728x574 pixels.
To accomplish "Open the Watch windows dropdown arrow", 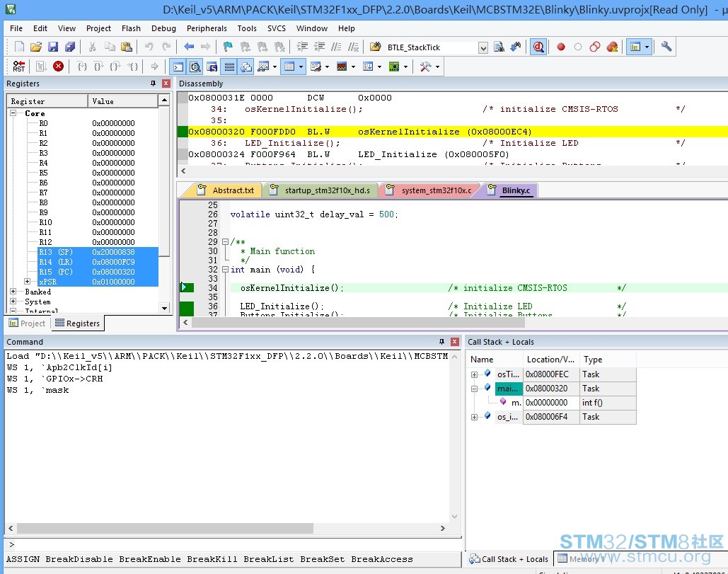I will [275, 67].
